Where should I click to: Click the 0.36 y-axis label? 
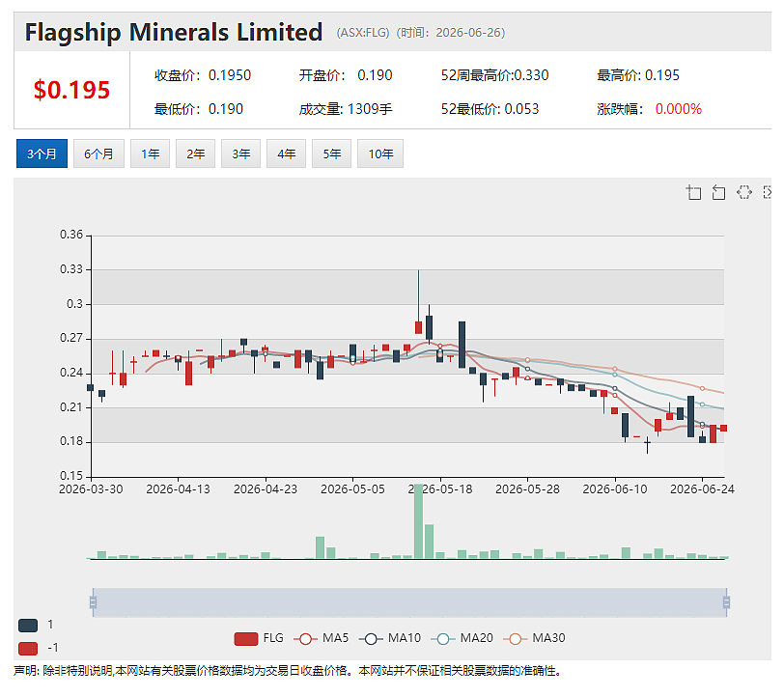tap(71, 235)
